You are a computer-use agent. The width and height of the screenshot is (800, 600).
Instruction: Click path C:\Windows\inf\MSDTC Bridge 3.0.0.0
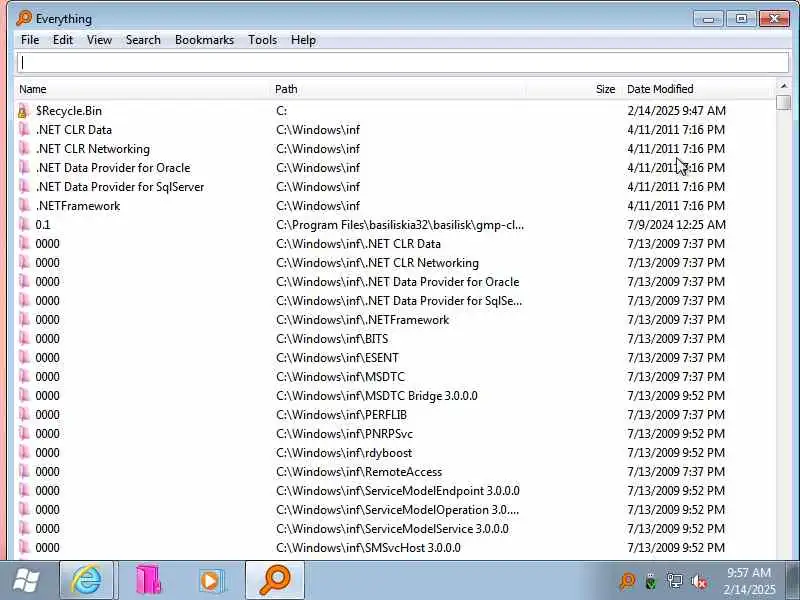pyautogui.click(x=377, y=396)
